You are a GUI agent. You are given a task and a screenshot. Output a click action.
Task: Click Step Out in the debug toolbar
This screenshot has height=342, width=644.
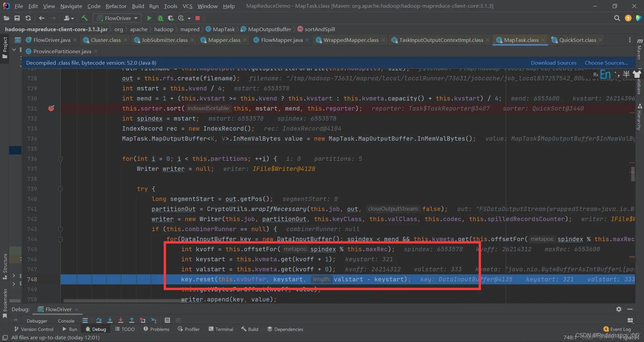click(x=132, y=320)
